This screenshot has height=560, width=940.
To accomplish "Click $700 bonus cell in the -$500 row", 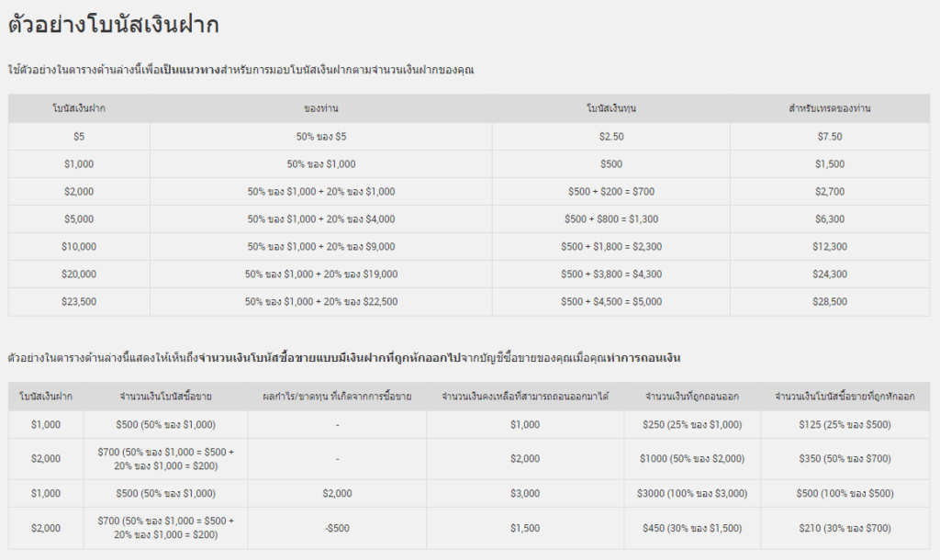I will pos(165,528).
